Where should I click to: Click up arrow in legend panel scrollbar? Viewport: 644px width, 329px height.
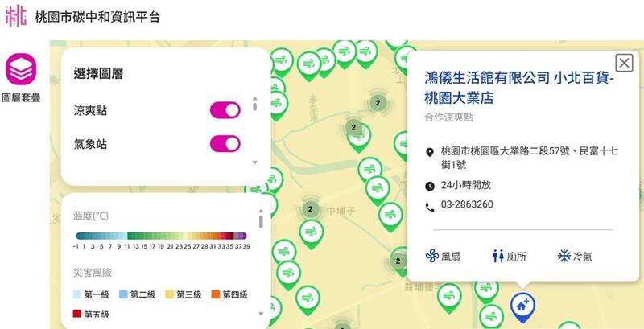[261, 211]
